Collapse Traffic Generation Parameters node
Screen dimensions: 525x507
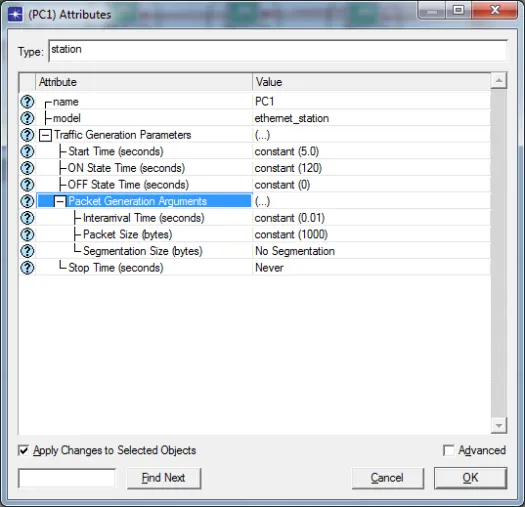tap(46, 135)
